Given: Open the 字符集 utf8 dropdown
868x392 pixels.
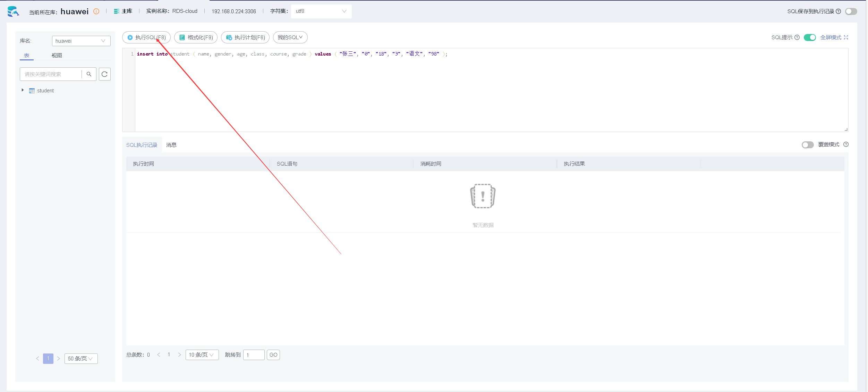Looking at the screenshot, I should (x=321, y=11).
